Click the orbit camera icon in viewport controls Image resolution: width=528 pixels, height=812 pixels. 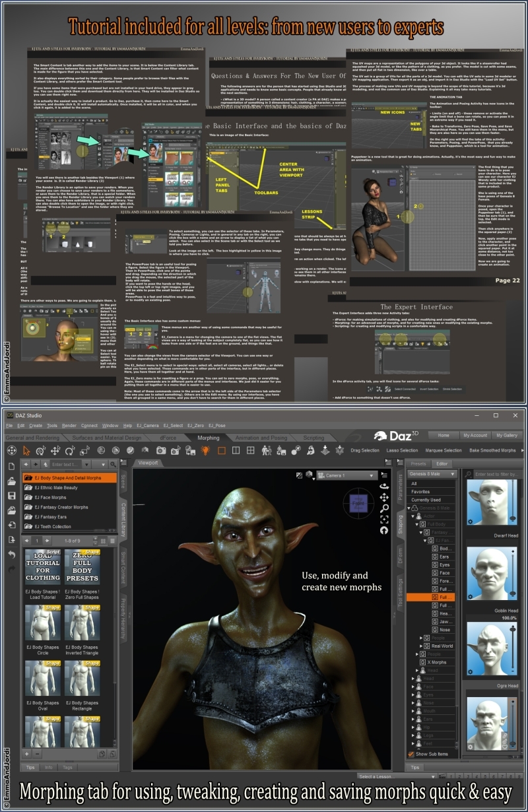pos(384,487)
